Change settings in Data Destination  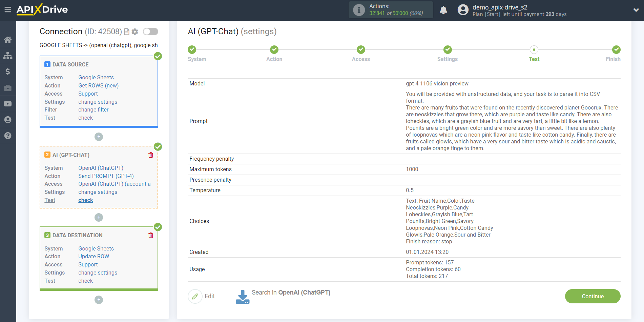pyautogui.click(x=98, y=273)
